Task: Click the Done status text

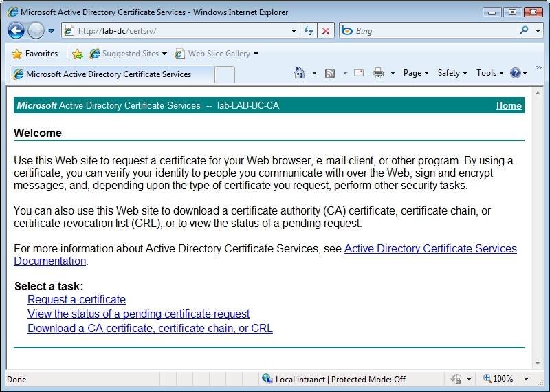Action: tap(16, 380)
